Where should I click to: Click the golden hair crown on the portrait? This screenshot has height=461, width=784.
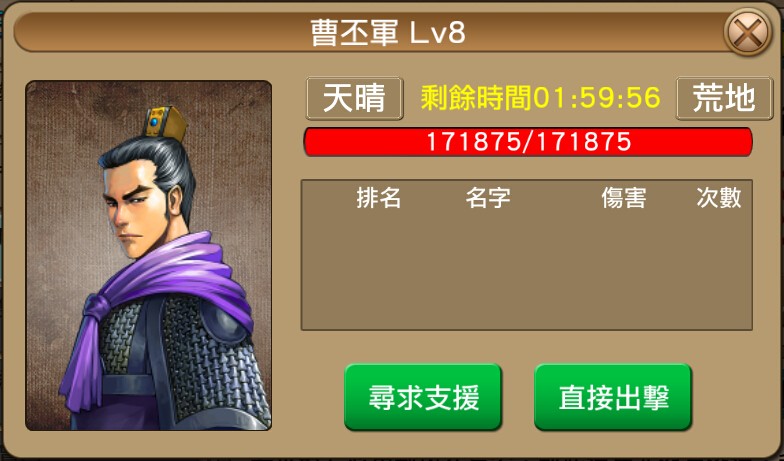(165, 122)
